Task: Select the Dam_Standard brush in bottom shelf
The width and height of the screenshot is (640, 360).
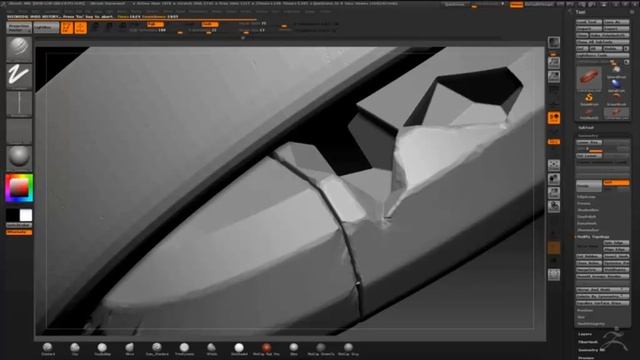Action: (157, 349)
